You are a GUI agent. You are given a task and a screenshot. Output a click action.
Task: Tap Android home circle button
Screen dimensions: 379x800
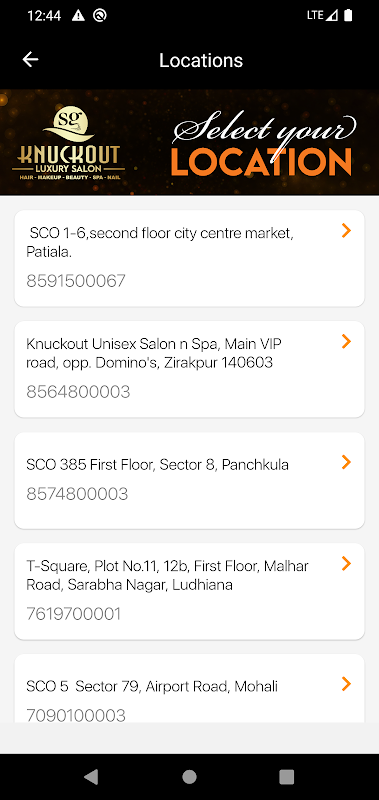(x=189, y=777)
